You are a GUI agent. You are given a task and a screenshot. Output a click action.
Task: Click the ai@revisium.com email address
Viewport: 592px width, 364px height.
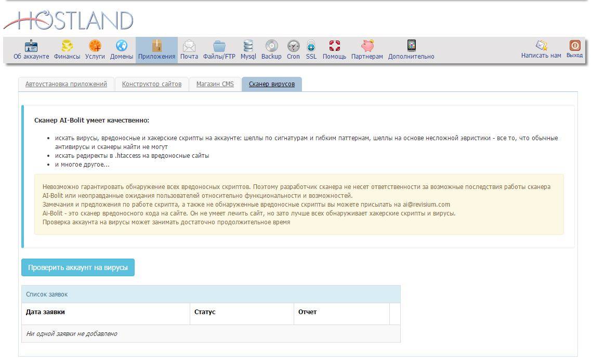point(426,205)
